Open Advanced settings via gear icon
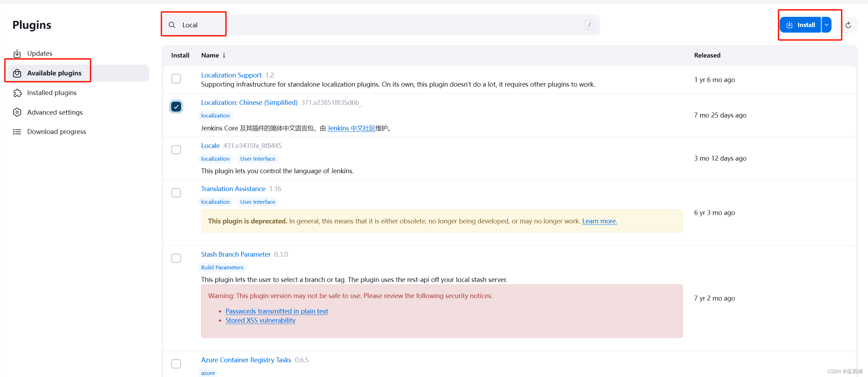Image resolution: width=868 pixels, height=377 pixels. point(17,112)
